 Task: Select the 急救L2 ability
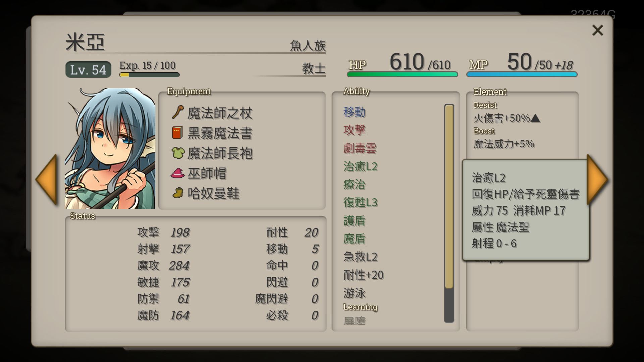361,257
